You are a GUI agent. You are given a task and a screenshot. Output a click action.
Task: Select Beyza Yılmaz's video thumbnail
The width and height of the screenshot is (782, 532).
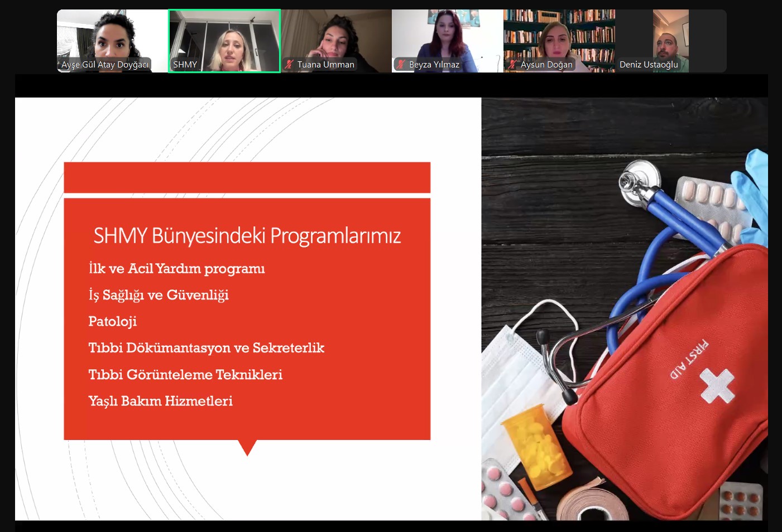coord(448,41)
